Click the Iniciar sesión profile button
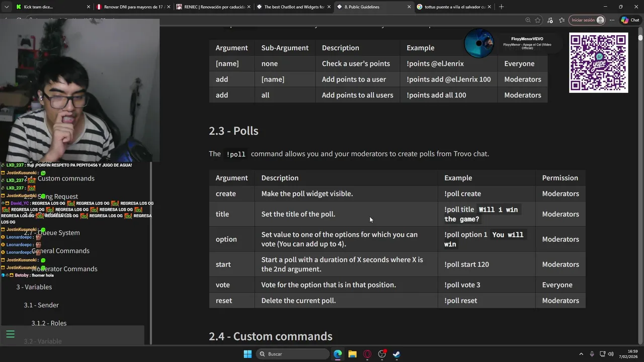The width and height of the screenshot is (644, 362). [x=588, y=20]
